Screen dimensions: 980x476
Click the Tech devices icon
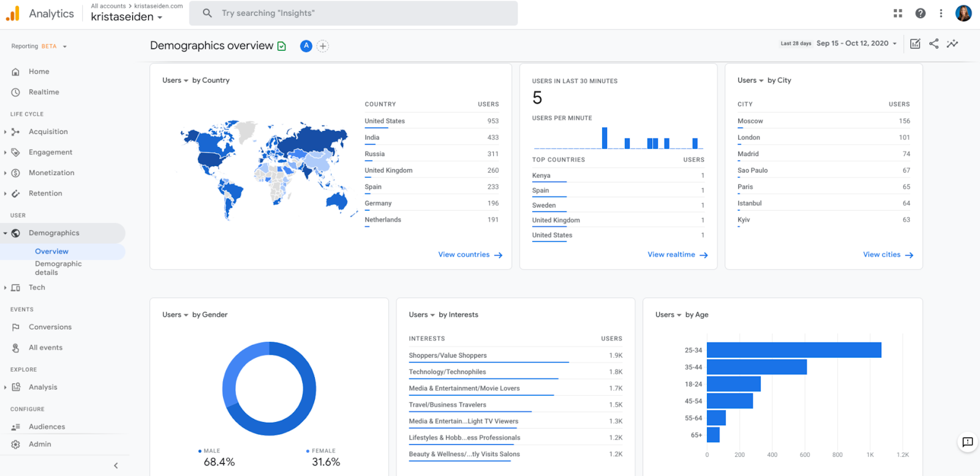16,288
